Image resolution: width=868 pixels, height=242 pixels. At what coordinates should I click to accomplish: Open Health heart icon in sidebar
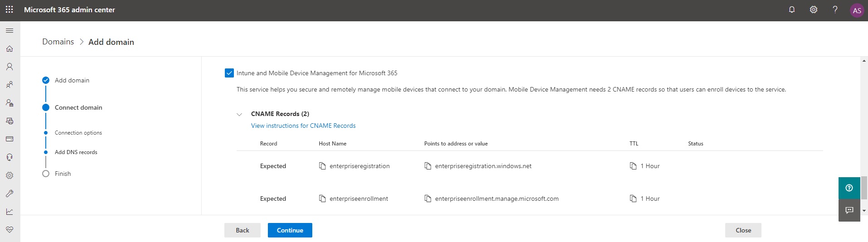point(10,230)
